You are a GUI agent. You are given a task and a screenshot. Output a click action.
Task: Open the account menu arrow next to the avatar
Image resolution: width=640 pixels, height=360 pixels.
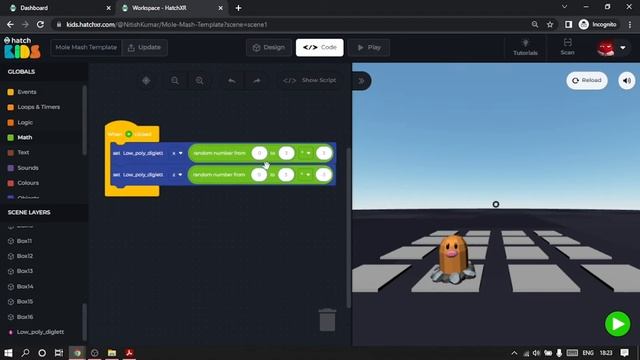pyautogui.click(x=623, y=48)
